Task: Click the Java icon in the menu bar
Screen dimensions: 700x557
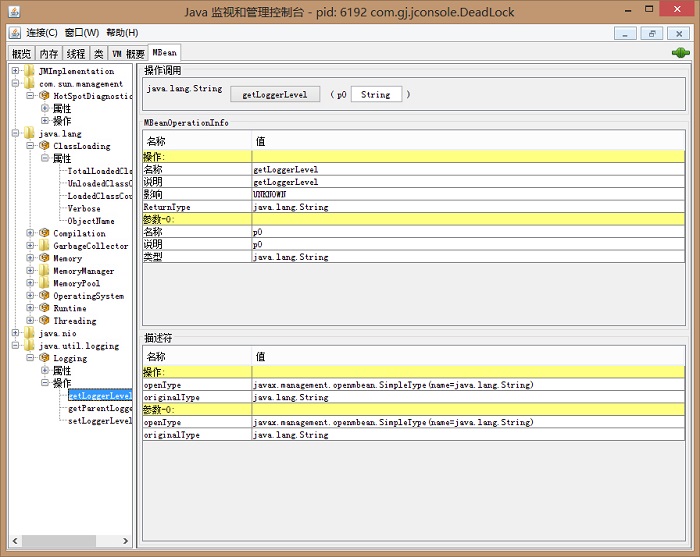Action: click(x=15, y=33)
